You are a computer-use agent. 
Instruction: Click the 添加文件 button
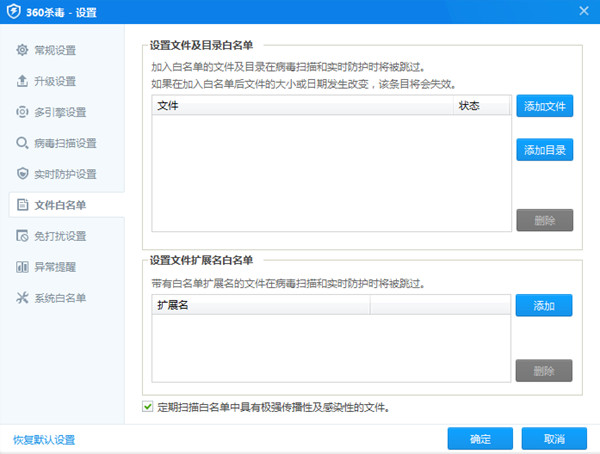pos(545,106)
